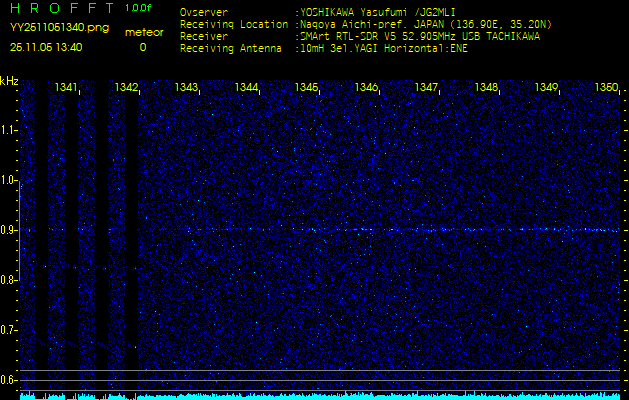This screenshot has width=629, height=400.
Task: Click the meteor label
Action: click(142, 33)
